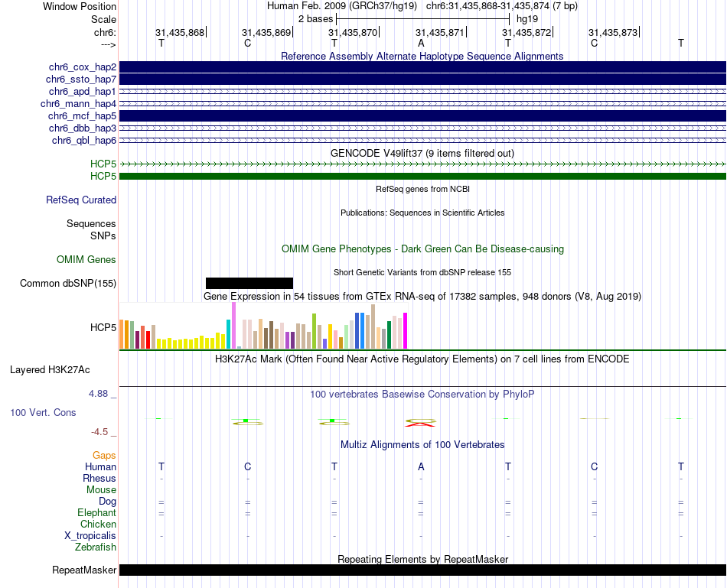727x588 pixels.
Task: Select the X_tropicalis alignment row label
Action: (x=90, y=536)
